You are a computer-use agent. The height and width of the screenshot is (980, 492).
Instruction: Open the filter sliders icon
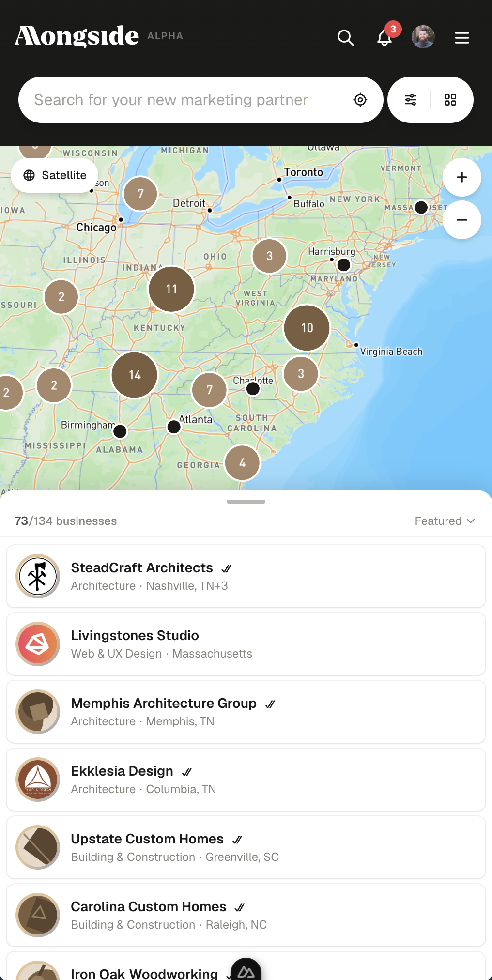411,100
